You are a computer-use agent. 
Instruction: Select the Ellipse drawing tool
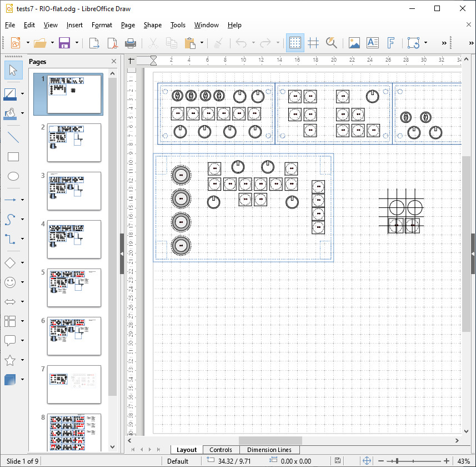point(13,176)
